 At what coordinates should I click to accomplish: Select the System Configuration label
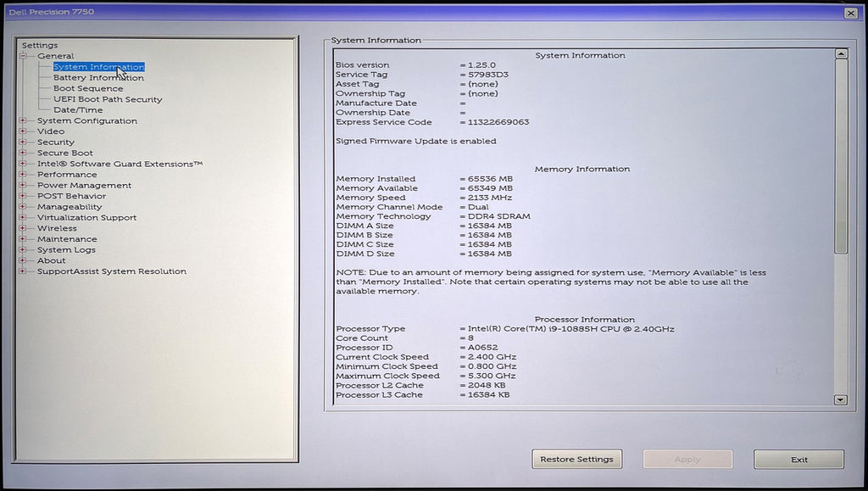(87, 120)
